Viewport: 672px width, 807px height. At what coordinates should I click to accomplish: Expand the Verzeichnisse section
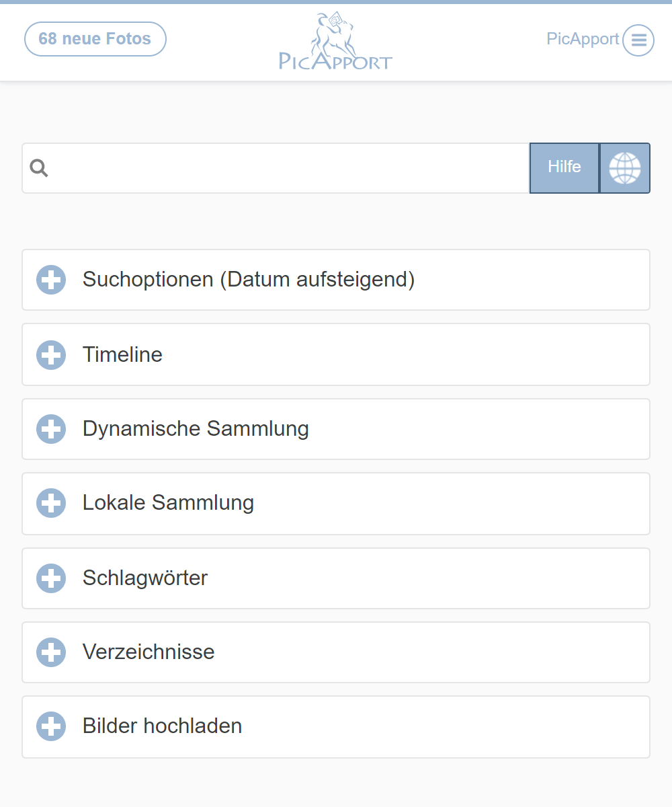[x=149, y=652]
